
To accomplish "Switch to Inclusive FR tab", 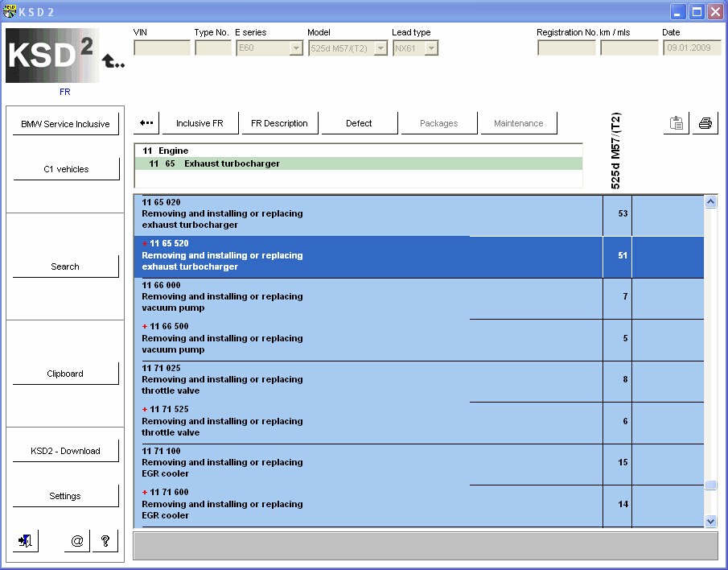I will [199, 123].
